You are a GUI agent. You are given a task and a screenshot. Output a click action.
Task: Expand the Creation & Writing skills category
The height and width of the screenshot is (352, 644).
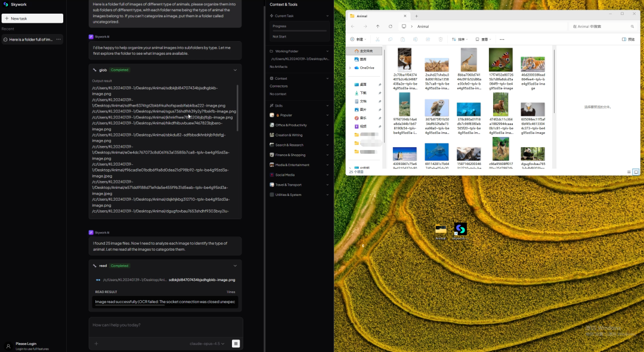pos(299,135)
